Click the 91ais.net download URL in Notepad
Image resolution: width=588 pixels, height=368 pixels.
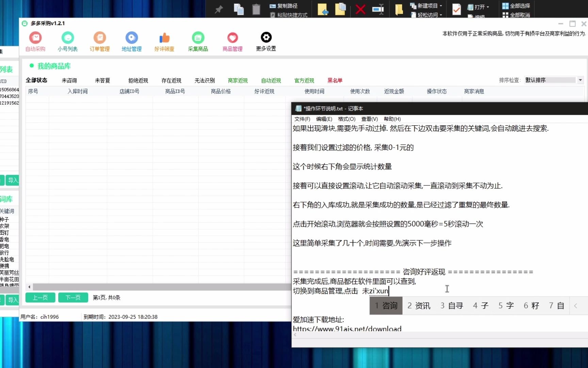(347, 329)
